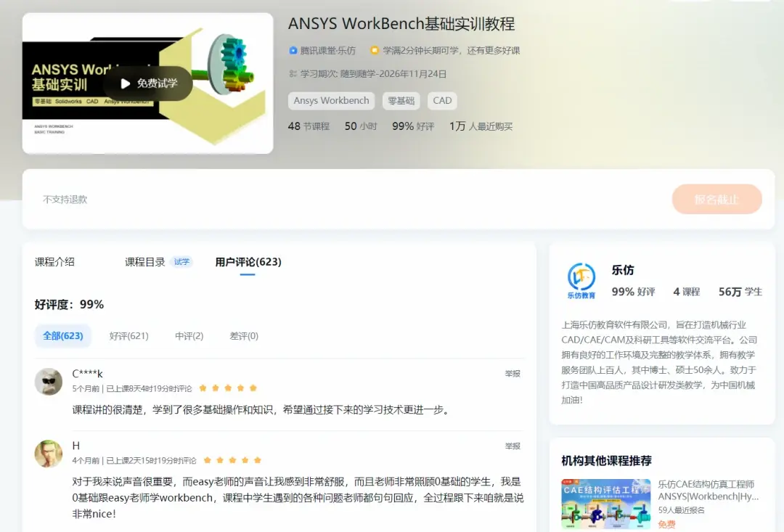Screen dimensions: 784x532
Task: Report the review by H
Action: [513, 446]
